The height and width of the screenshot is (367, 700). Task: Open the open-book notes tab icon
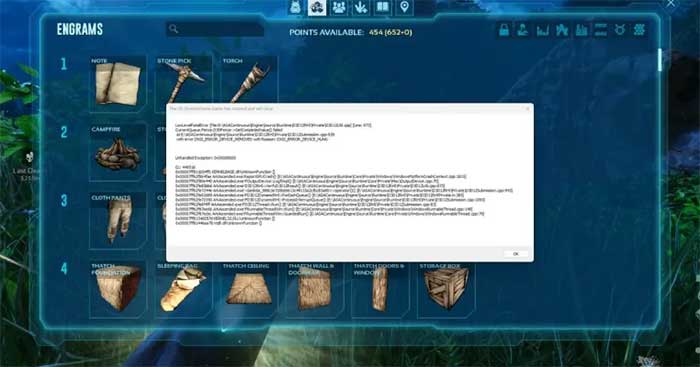click(383, 7)
